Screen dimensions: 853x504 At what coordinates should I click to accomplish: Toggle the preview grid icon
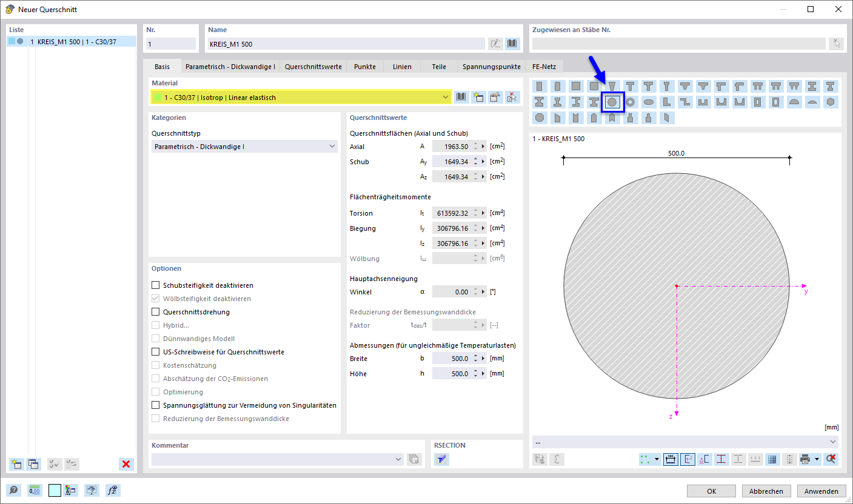click(772, 459)
